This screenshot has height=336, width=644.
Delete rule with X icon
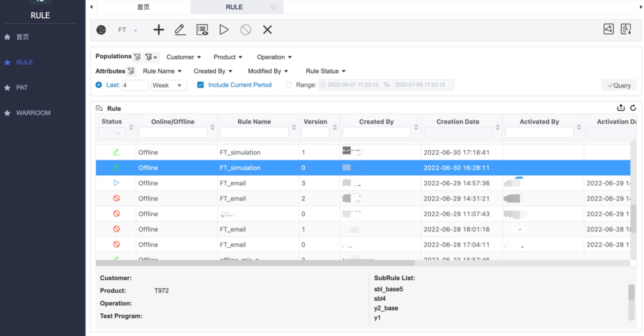pos(267,30)
